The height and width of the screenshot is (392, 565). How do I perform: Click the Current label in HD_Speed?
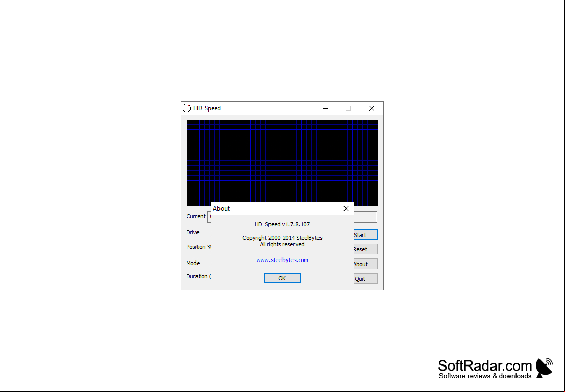coord(195,216)
